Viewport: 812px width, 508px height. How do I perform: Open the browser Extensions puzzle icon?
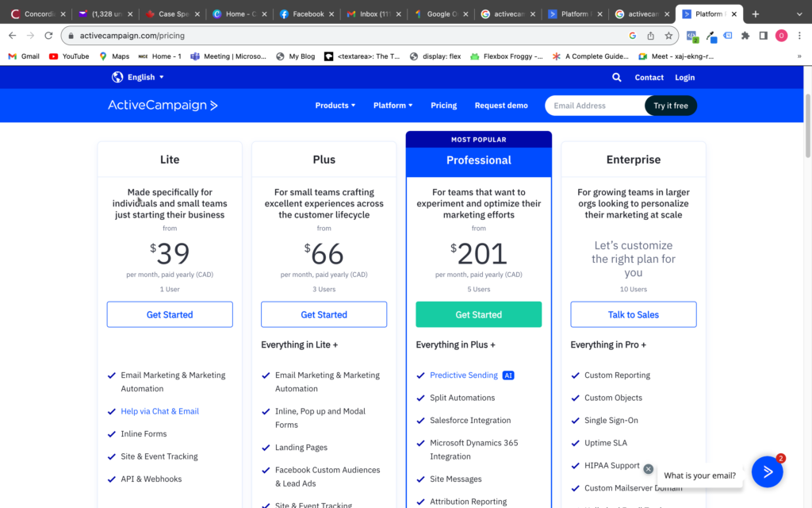pyautogui.click(x=745, y=36)
